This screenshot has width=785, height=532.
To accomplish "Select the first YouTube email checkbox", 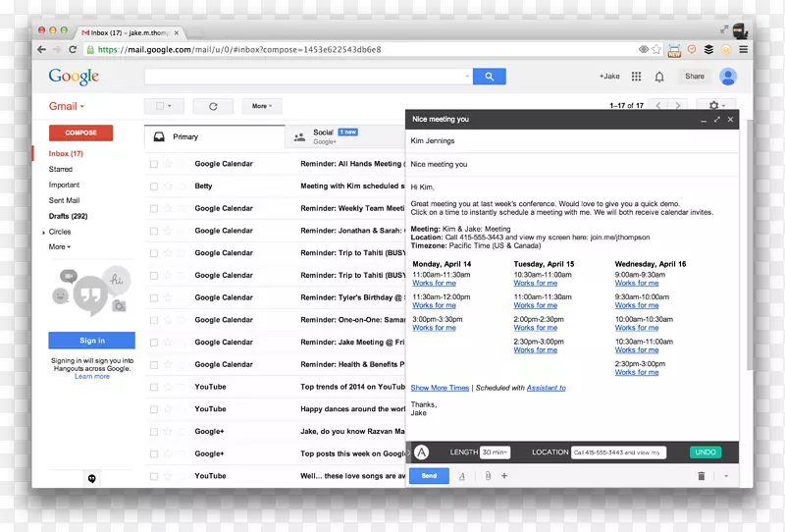I will tap(153, 387).
